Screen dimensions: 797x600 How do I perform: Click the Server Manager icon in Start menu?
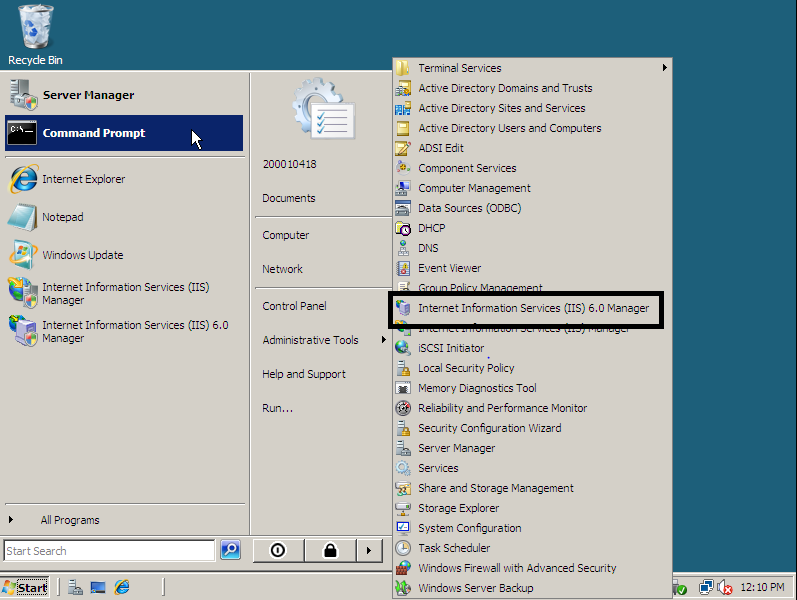click(23, 95)
